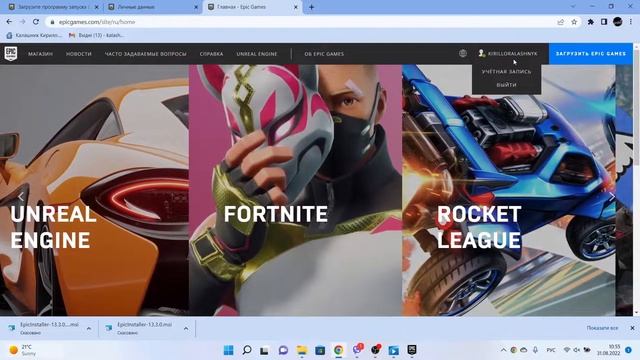Viewport: 640px width, 360px height.
Task: Click the browser forward arrow
Action: [x=22, y=22]
